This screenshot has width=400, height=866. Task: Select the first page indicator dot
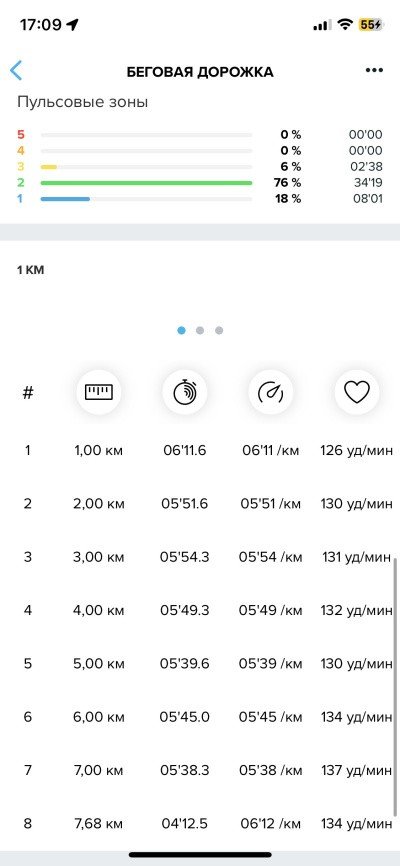coord(181,330)
